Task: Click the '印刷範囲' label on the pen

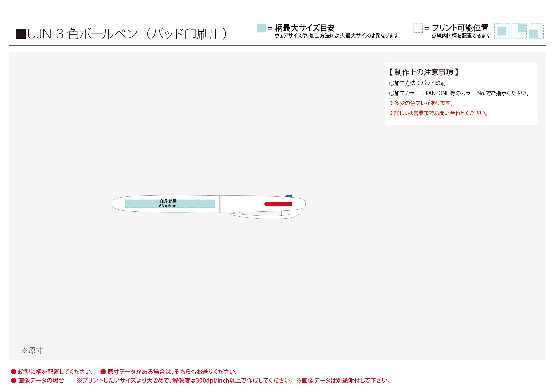Action: (x=168, y=201)
